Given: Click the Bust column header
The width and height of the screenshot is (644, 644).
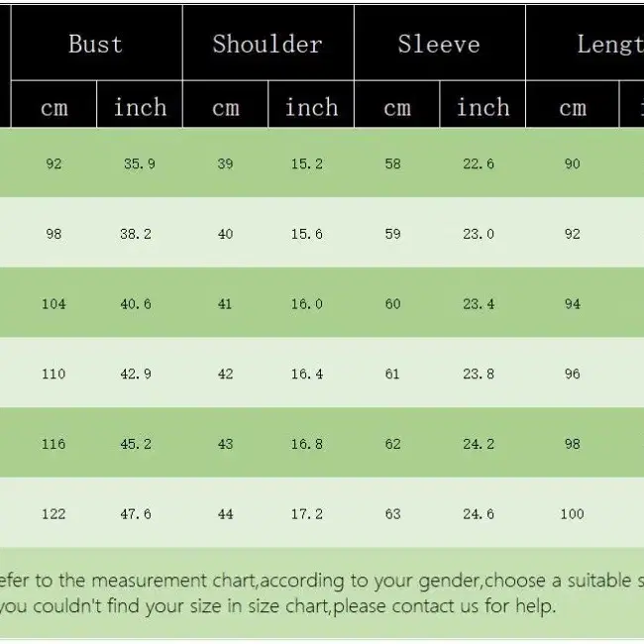Looking at the screenshot, I should tap(96, 43).
